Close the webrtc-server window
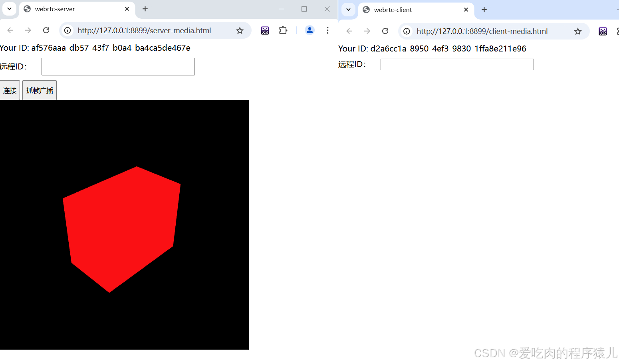Image resolution: width=619 pixels, height=364 pixels. tap(327, 9)
